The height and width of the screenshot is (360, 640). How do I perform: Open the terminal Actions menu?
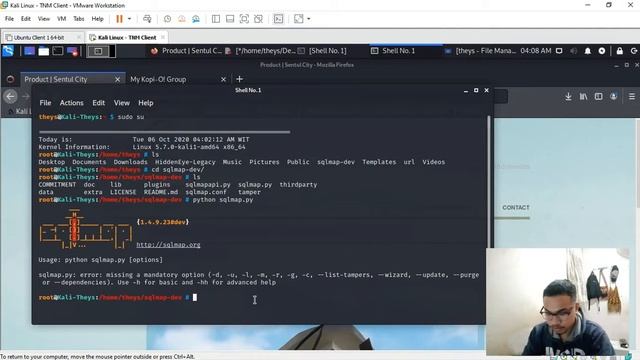pyautogui.click(x=71, y=103)
